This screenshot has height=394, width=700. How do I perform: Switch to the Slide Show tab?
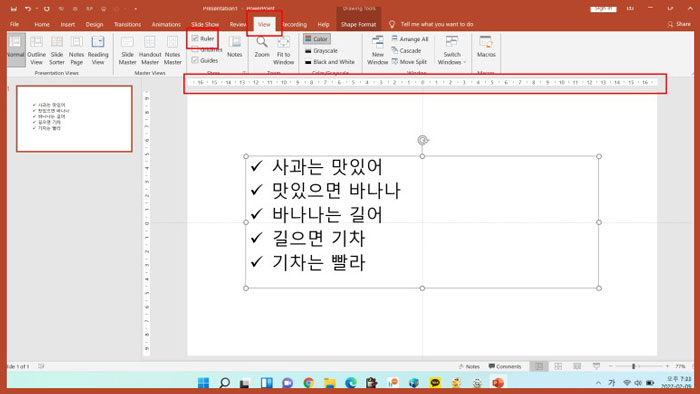click(205, 25)
